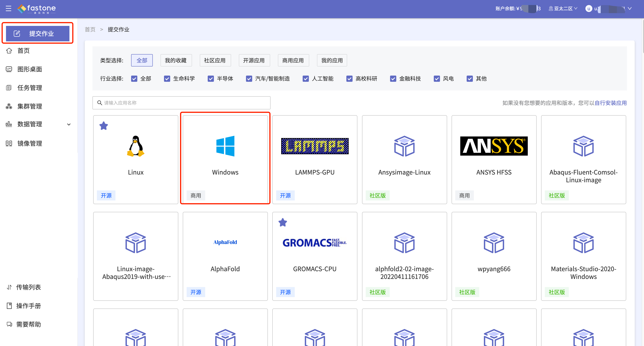Viewport: 644px width, 346px height.
Task: Expand the 数据管理 submenu chevron
Action: (x=69, y=124)
